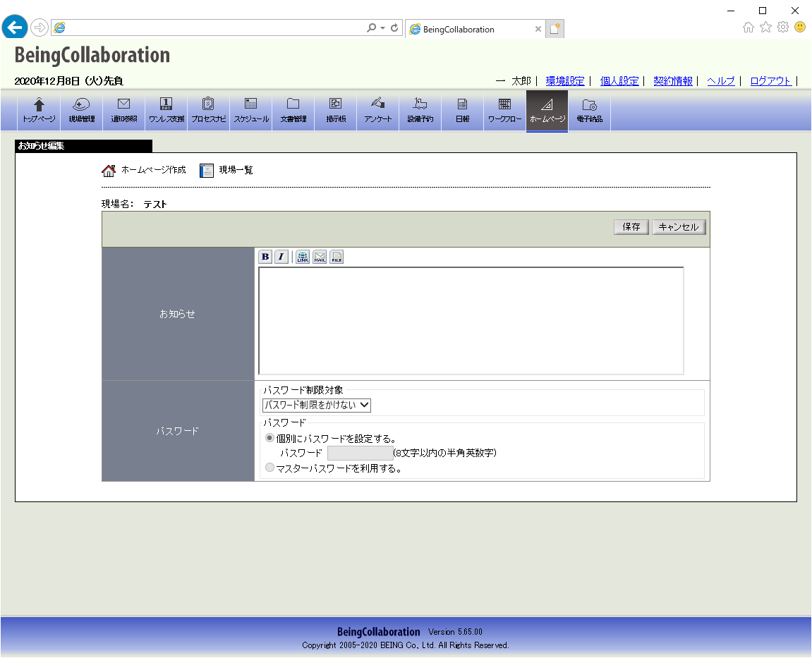Click the browser forward arrow button
This screenshot has width=812, height=658.
pos(40,27)
